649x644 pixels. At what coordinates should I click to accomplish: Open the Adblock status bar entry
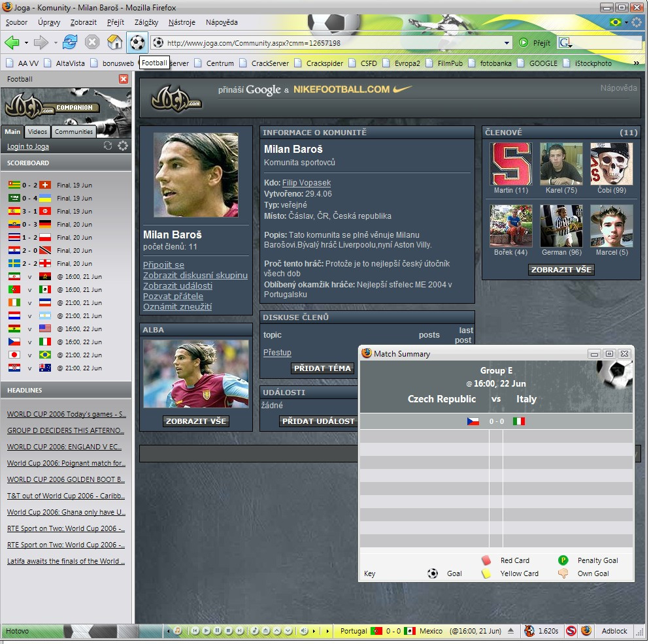[614, 631]
